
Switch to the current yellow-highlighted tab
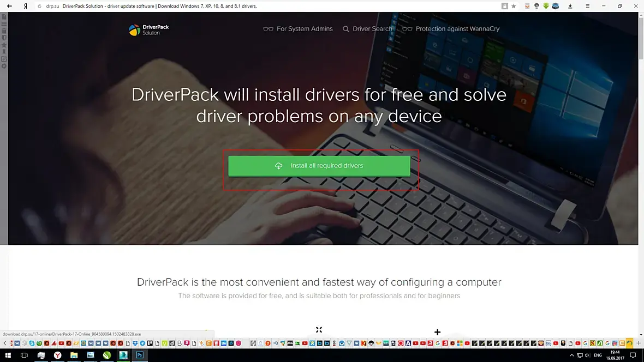(629, 343)
